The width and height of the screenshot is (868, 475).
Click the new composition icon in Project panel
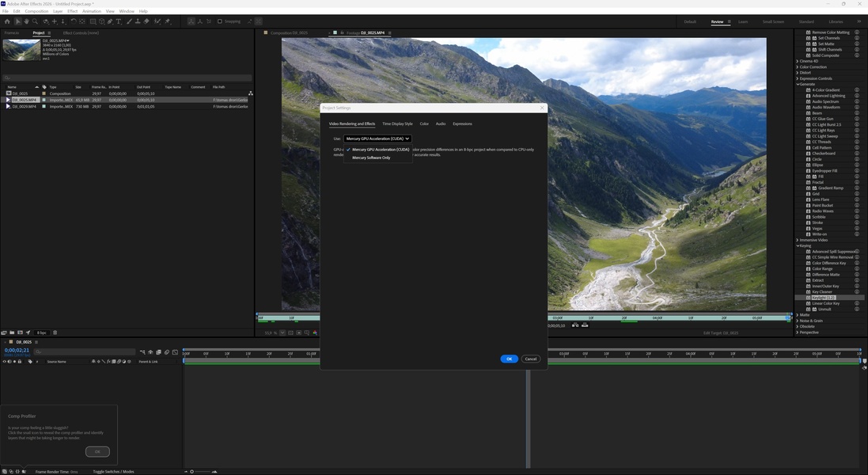[20, 332]
